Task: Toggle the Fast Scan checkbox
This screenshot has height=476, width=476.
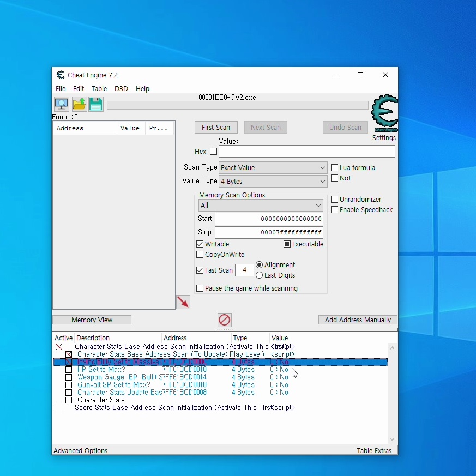Action: (x=200, y=270)
